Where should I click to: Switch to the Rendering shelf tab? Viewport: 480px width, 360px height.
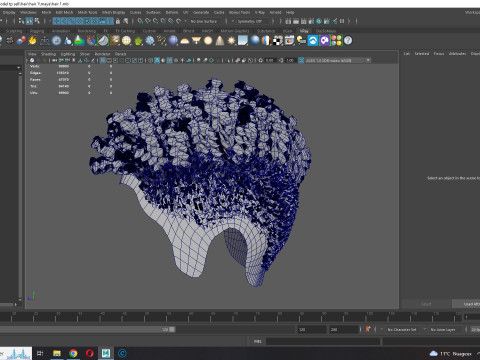pyautogui.click(x=87, y=31)
